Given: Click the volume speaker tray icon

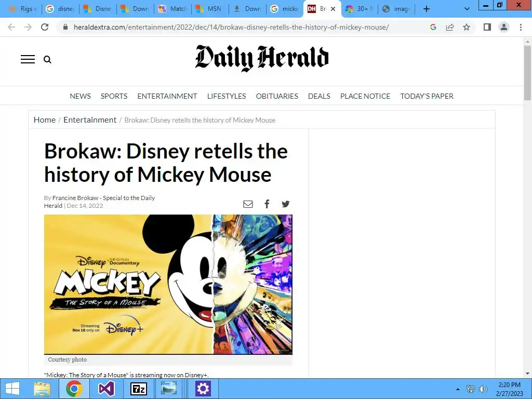Looking at the screenshot, I should [483, 389].
